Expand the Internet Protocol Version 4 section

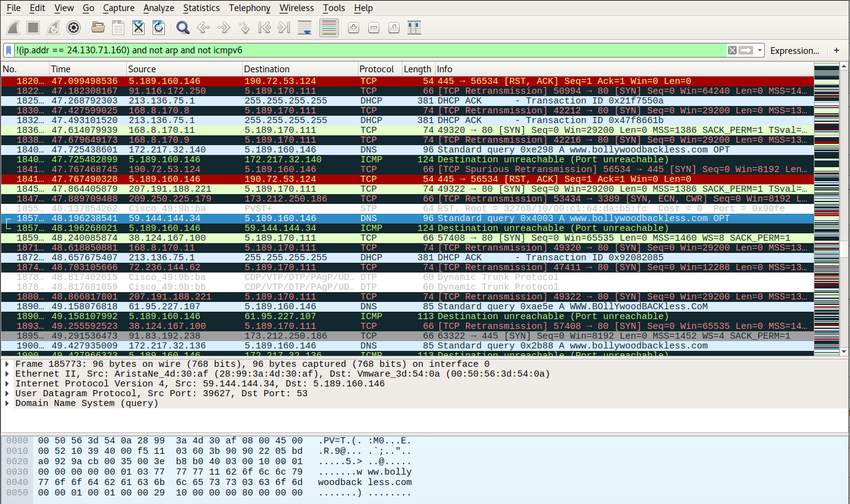pos(7,382)
